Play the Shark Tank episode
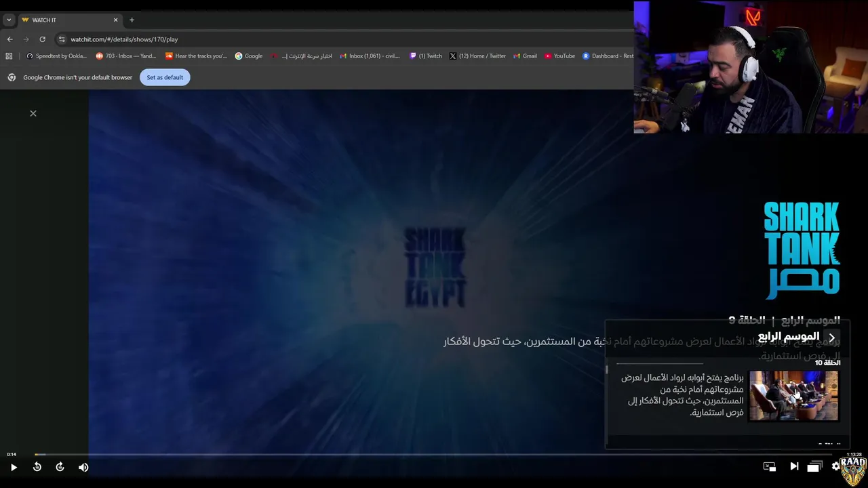Screen dimensions: 868x488 pyautogui.click(x=14, y=467)
